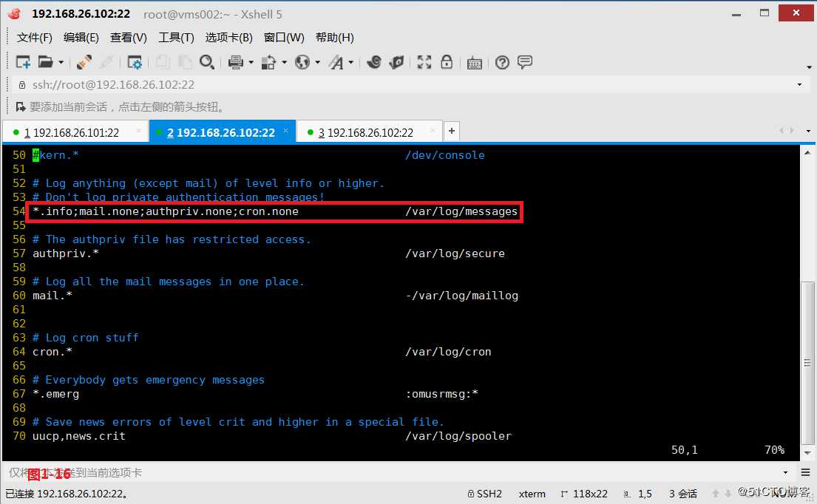
Task: Click the lock icon in the address bar
Action: (22, 84)
